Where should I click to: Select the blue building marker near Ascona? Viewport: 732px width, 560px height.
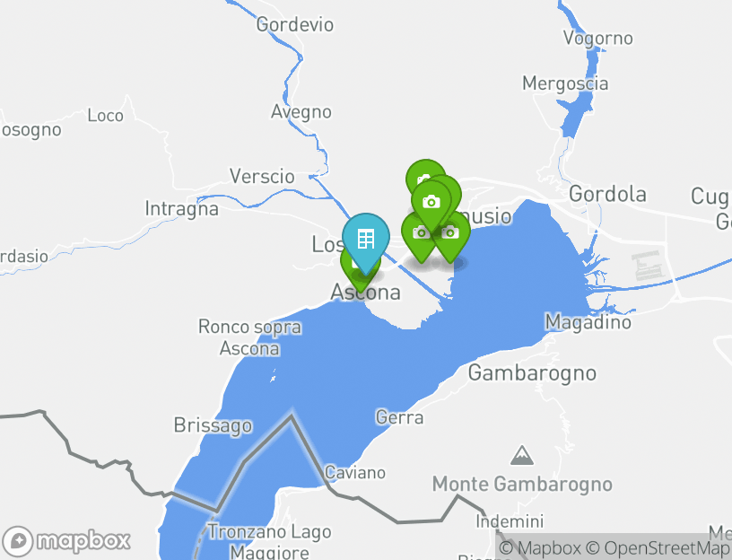point(365,240)
